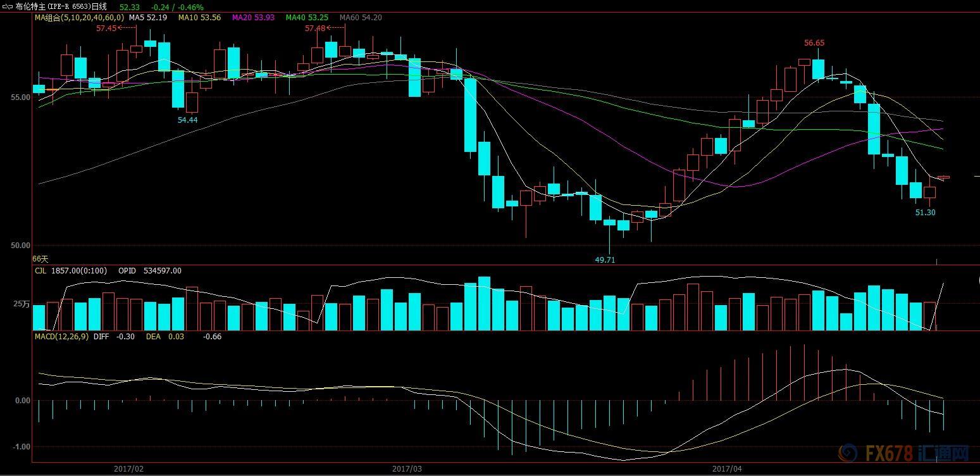Click the link icon beside the 布伦特主 title
The width and height of the screenshot is (980, 476).
(8, 6)
